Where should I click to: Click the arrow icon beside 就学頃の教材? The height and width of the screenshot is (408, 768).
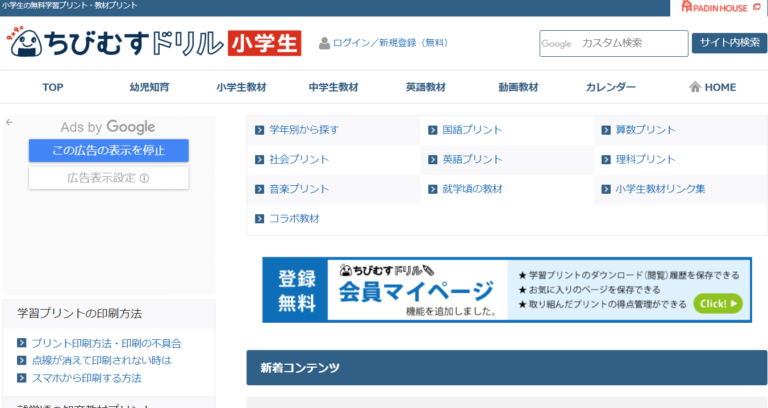pos(432,189)
